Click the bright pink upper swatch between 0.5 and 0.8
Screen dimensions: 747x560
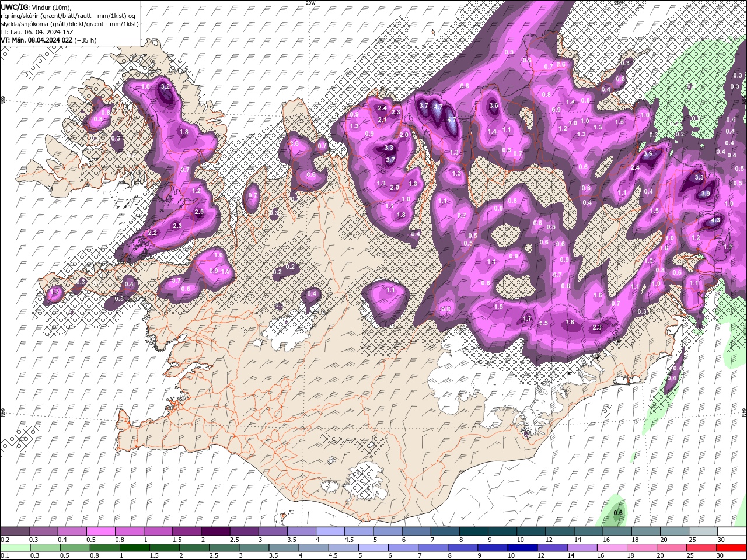pyautogui.click(x=100, y=531)
